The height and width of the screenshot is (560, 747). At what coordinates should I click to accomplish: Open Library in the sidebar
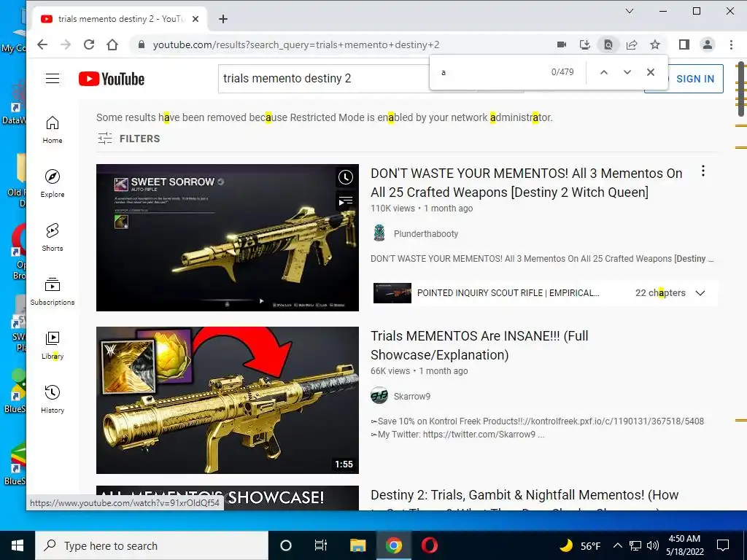coord(53,345)
